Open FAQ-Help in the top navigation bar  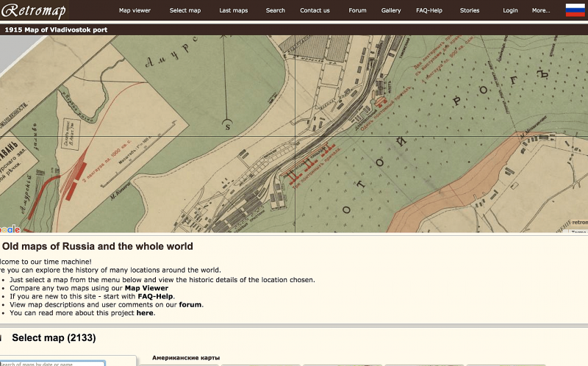point(429,10)
